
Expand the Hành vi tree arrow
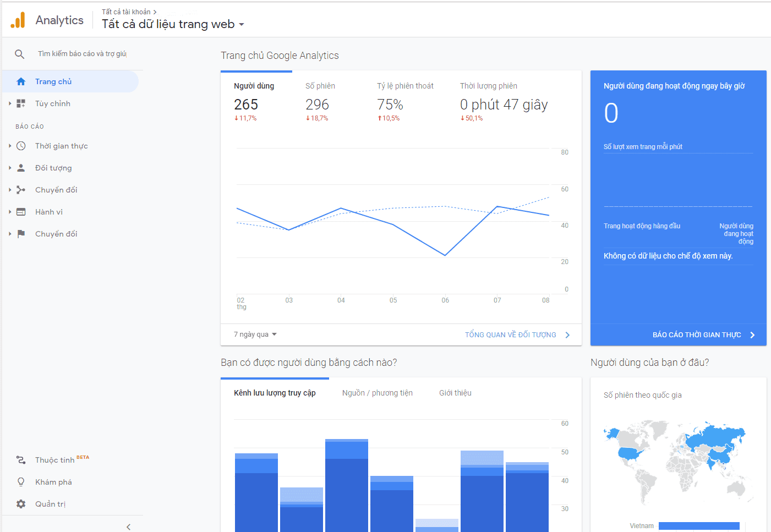pyautogui.click(x=10, y=212)
